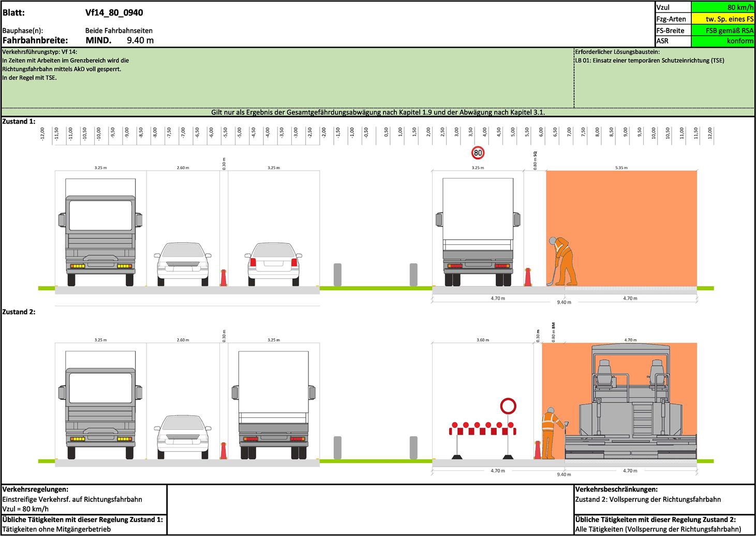The image size is (756, 536).
Task: Select the red-white striped barrier
Action: click(482, 429)
